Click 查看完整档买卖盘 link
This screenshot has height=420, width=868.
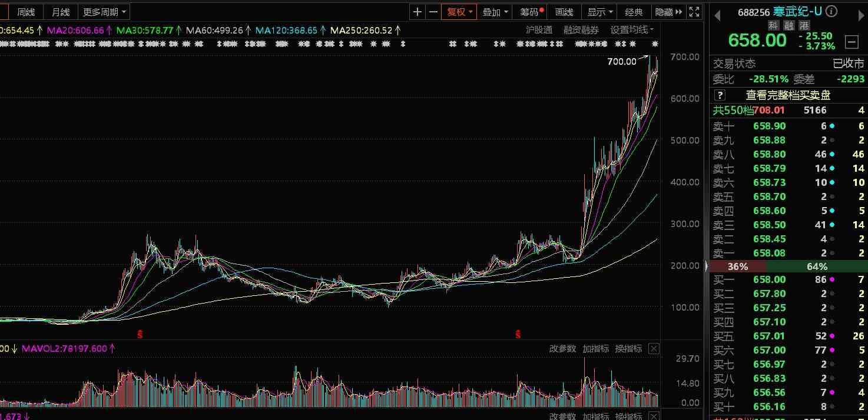pyautogui.click(x=788, y=95)
